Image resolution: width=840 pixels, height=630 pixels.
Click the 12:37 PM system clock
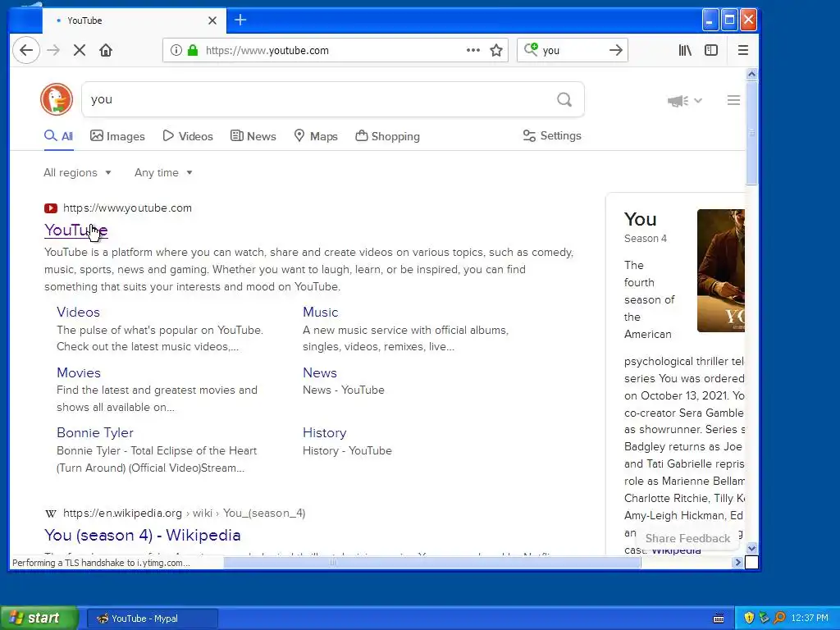809,619
